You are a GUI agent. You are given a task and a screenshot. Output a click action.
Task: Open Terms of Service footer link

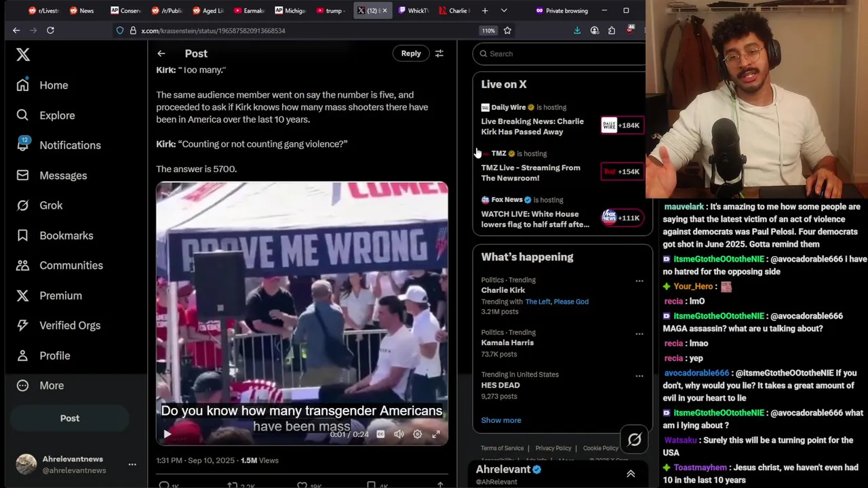tap(502, 448)
